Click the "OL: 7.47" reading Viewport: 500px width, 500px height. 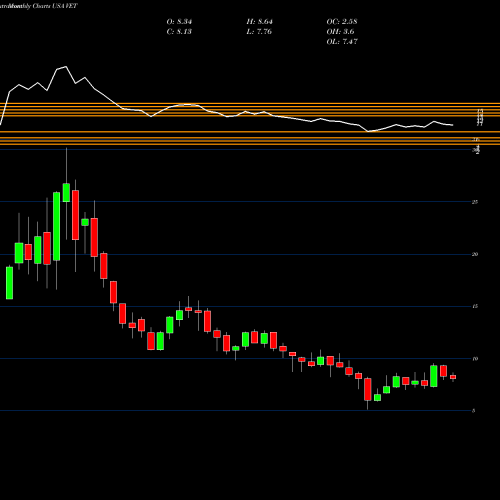(342, 42)
